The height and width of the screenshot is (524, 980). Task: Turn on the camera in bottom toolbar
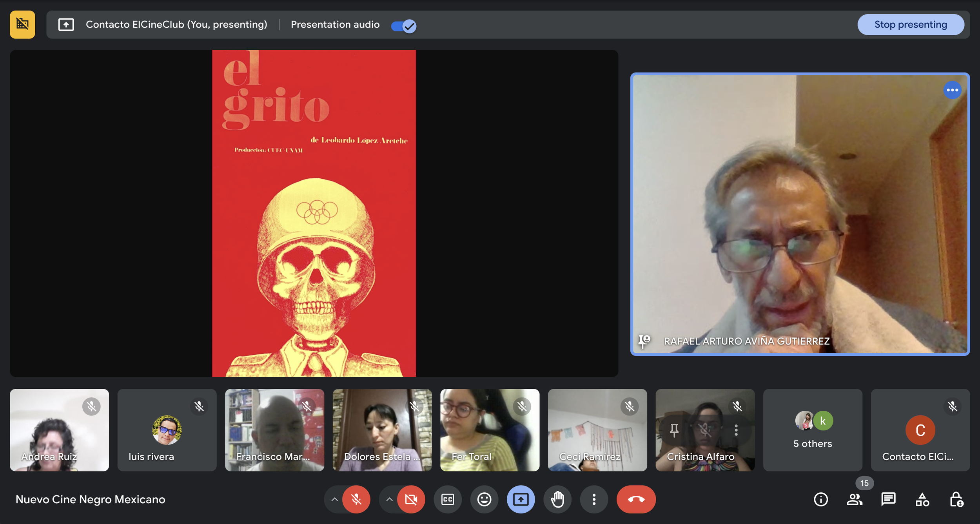pos(411,499)
